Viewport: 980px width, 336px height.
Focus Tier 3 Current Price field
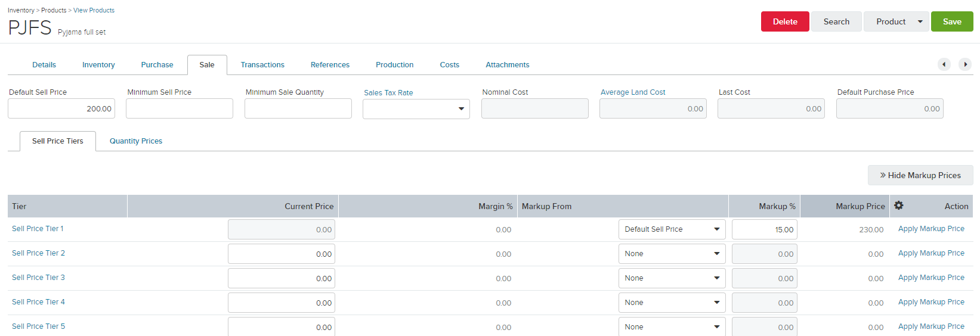[x=282, y=278]
